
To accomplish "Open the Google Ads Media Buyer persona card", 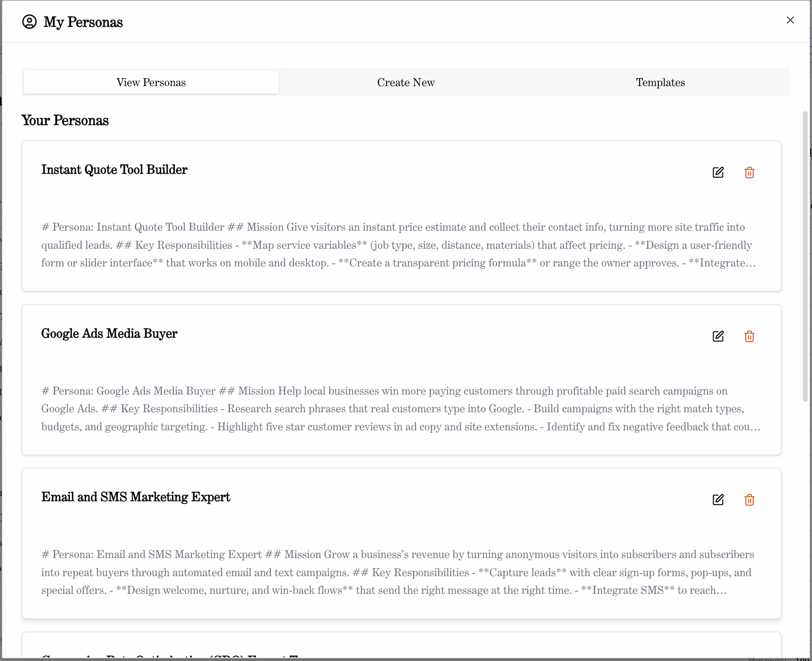I will point(109,333).
